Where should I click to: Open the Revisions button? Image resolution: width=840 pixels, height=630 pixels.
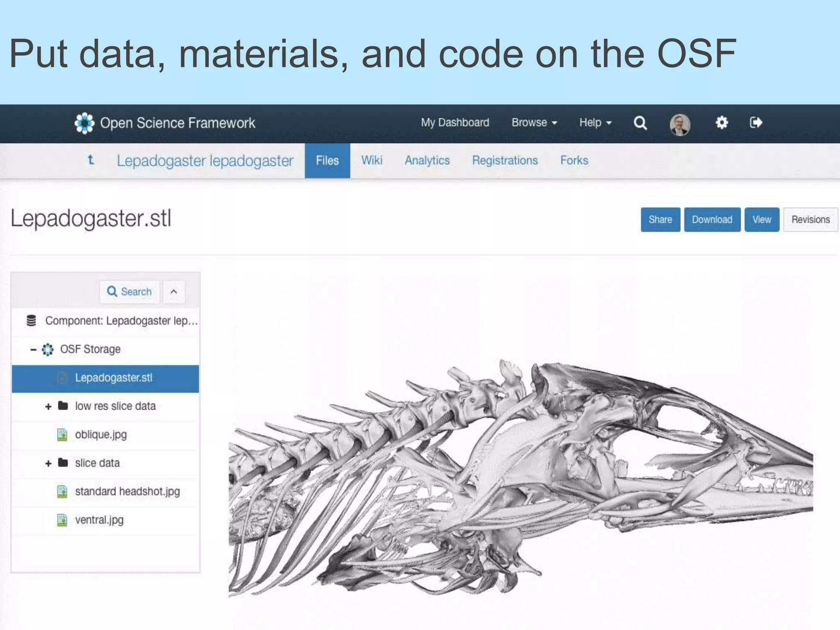[x=810, y=219]
